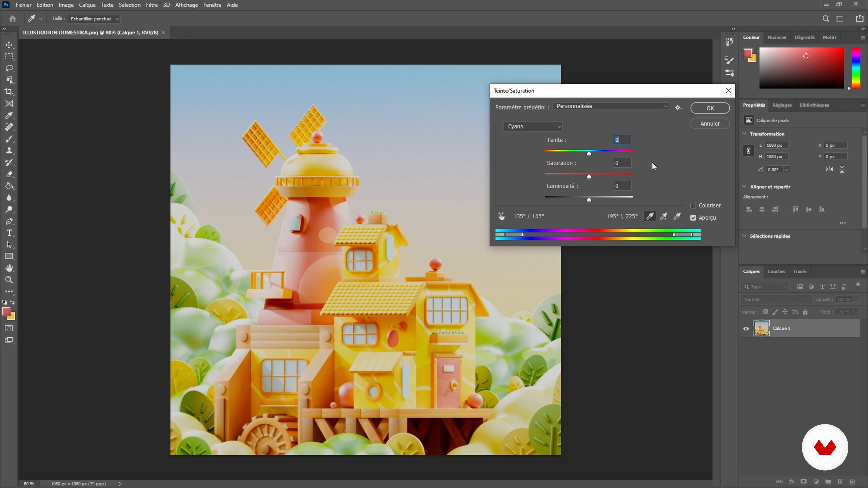Select the Lasso tool

point(9,68)
